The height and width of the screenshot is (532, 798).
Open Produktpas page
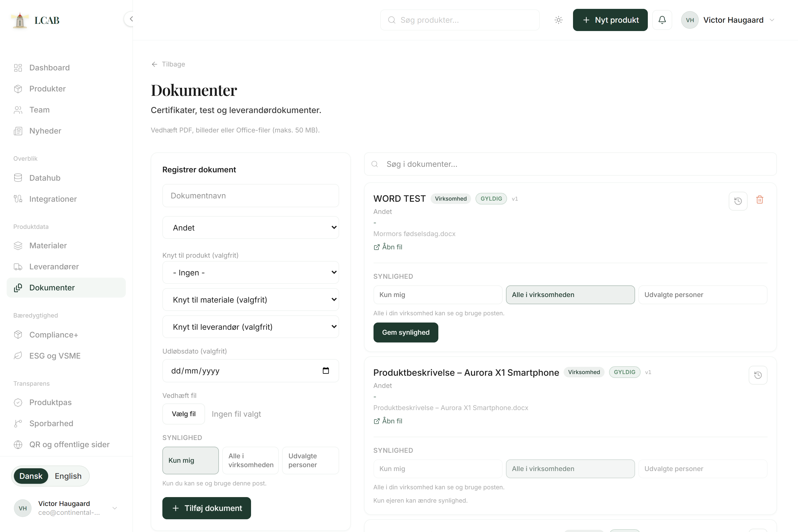(x=66, y=402)
